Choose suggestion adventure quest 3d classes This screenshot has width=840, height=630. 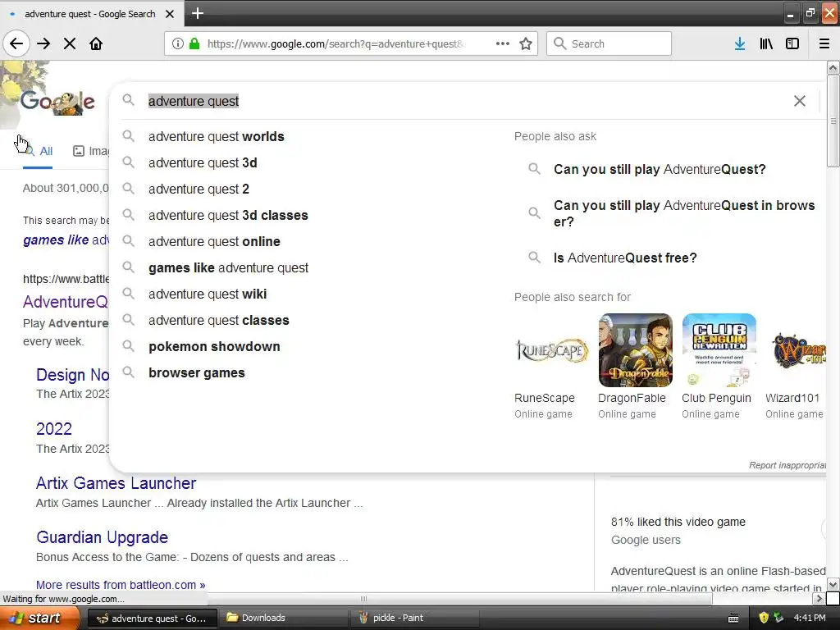point(228,216)
